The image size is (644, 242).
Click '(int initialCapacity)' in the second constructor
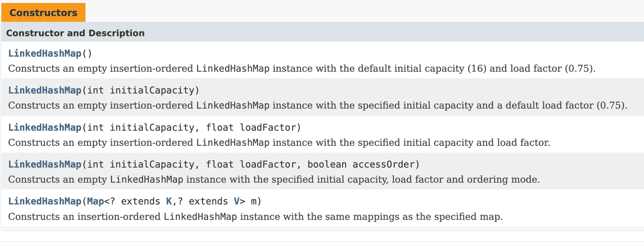[141, 90]
